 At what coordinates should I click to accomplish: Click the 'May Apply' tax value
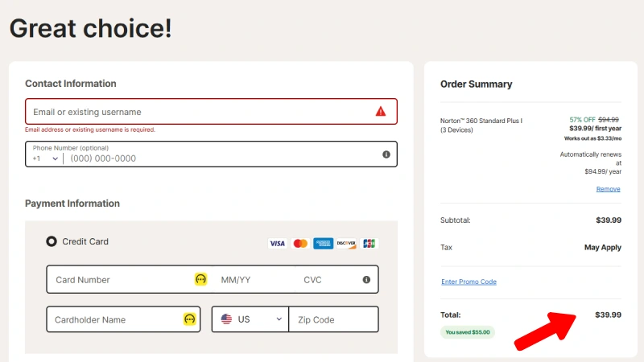602,247
